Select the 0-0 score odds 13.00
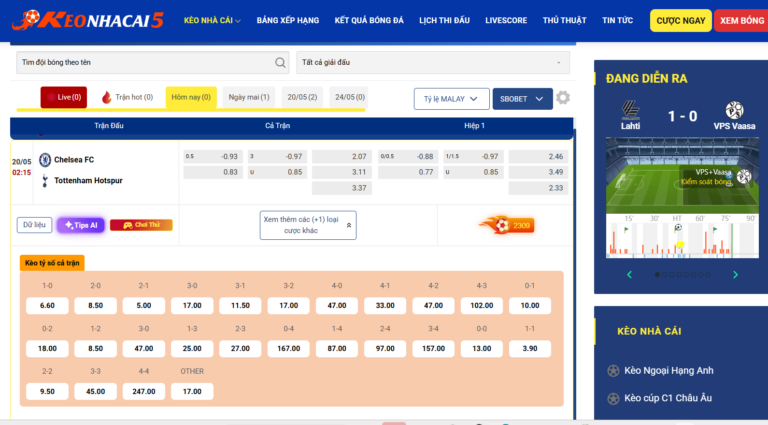 (x=481, y=349)
